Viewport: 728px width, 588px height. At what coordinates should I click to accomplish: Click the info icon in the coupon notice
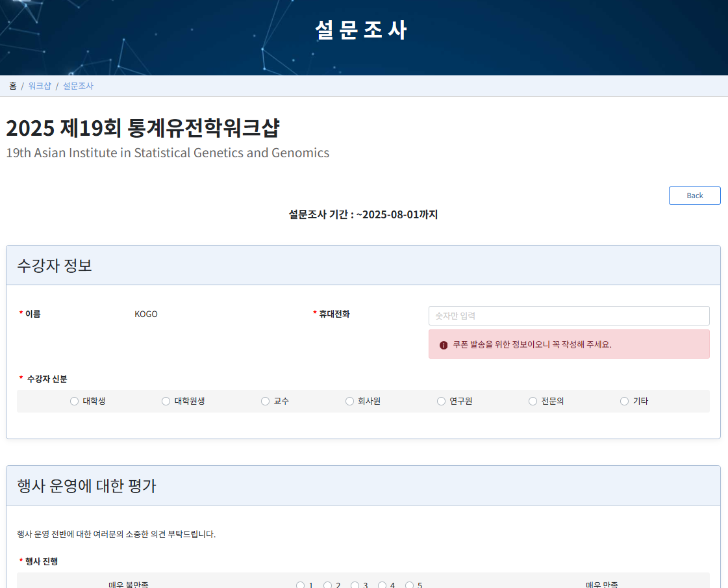point(444,345)
